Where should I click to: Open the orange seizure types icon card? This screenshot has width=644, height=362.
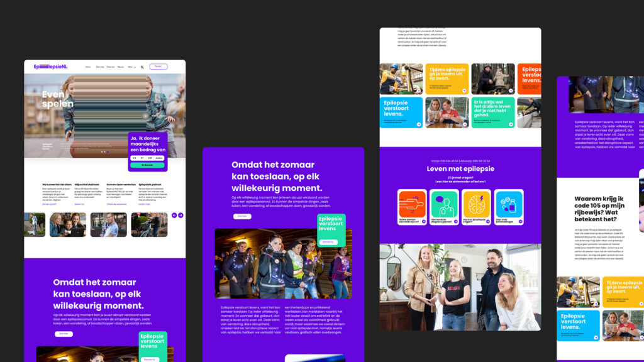[x=413, y=207]
